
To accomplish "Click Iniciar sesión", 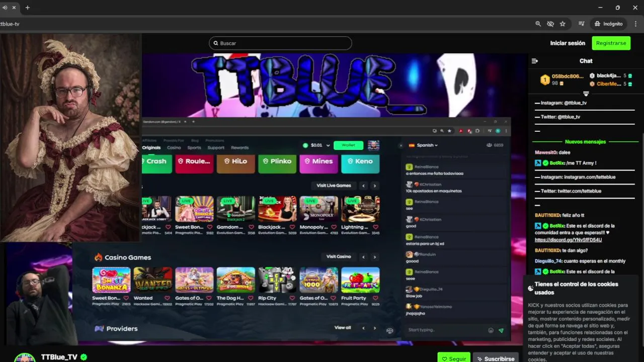I will point(568,43).
